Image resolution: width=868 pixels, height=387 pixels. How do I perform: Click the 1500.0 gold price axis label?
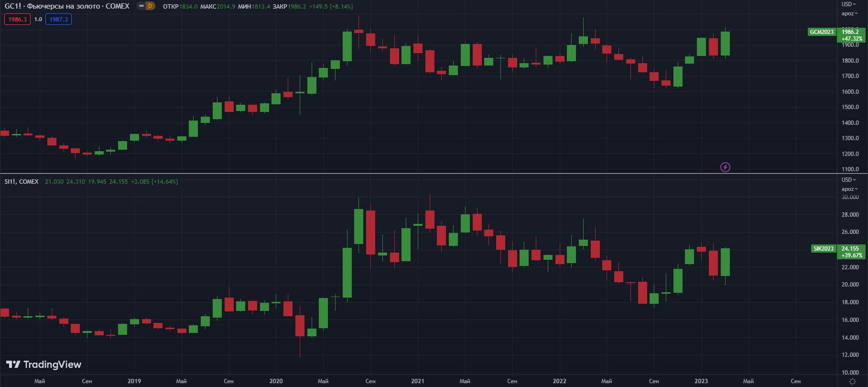click(x=850, y=107)
